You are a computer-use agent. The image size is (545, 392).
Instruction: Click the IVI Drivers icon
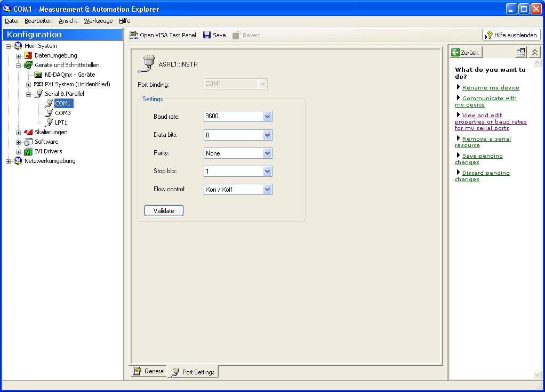click(x=28, y=151)
